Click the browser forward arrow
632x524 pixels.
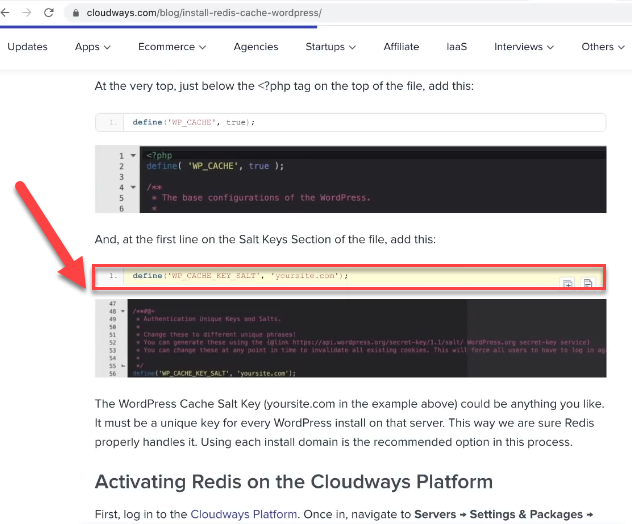27,13
